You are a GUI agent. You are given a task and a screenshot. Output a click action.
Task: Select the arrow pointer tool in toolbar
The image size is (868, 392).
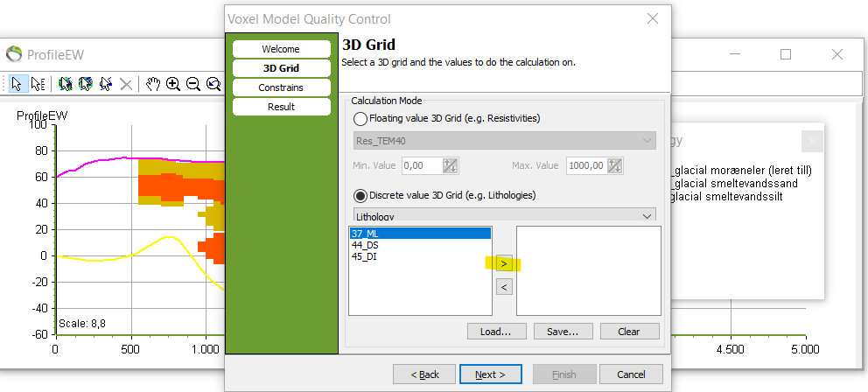point(17,84)
